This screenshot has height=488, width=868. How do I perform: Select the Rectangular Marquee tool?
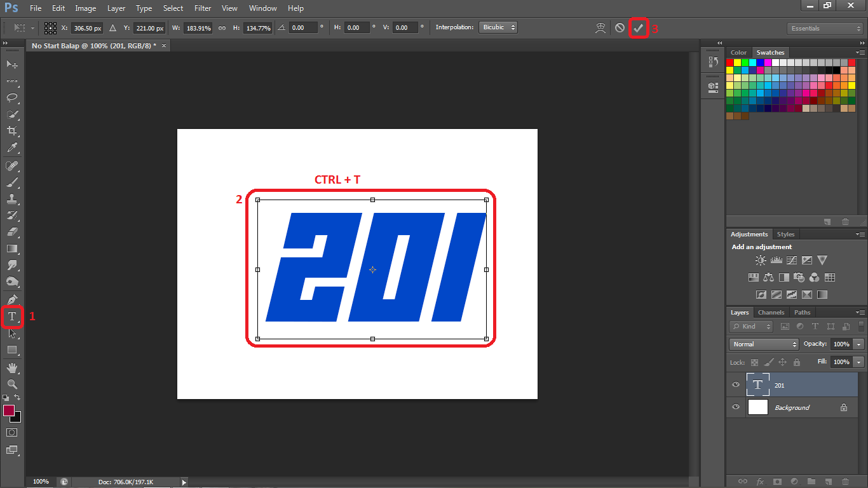click(x=12, y=81)
